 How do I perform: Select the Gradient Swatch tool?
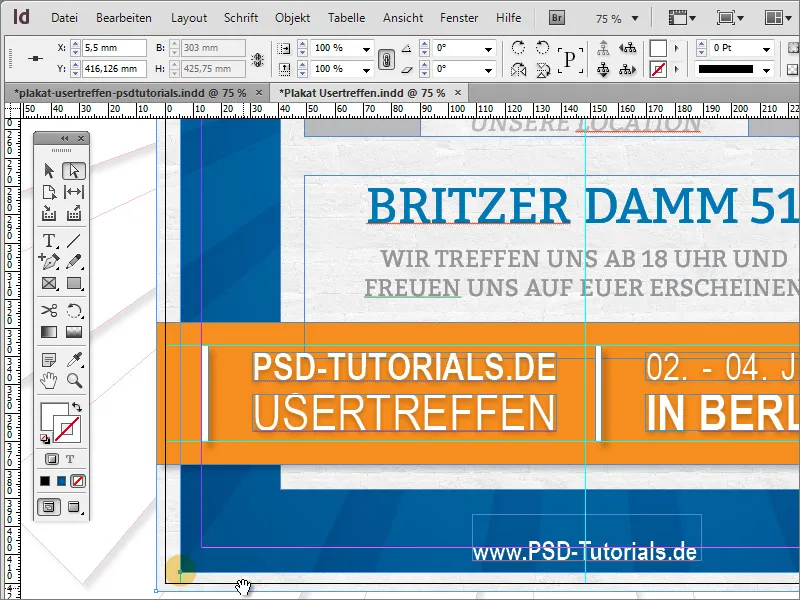tap(49, 332)
